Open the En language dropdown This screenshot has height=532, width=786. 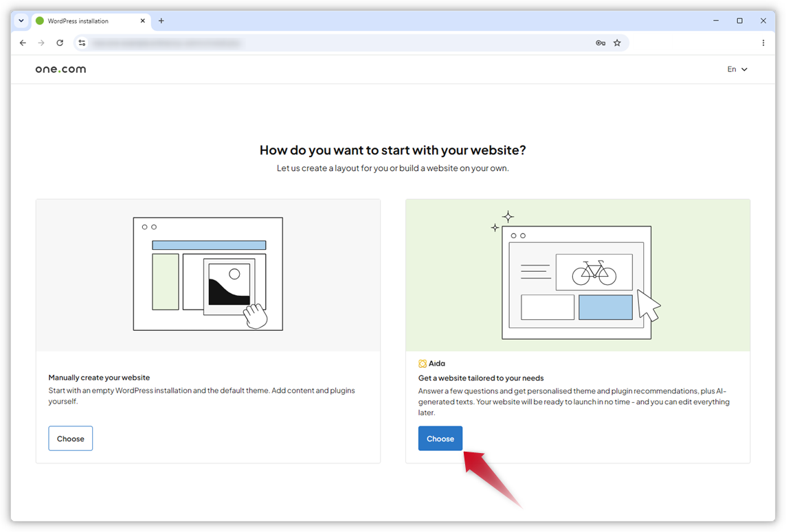[x=737, y=69]
